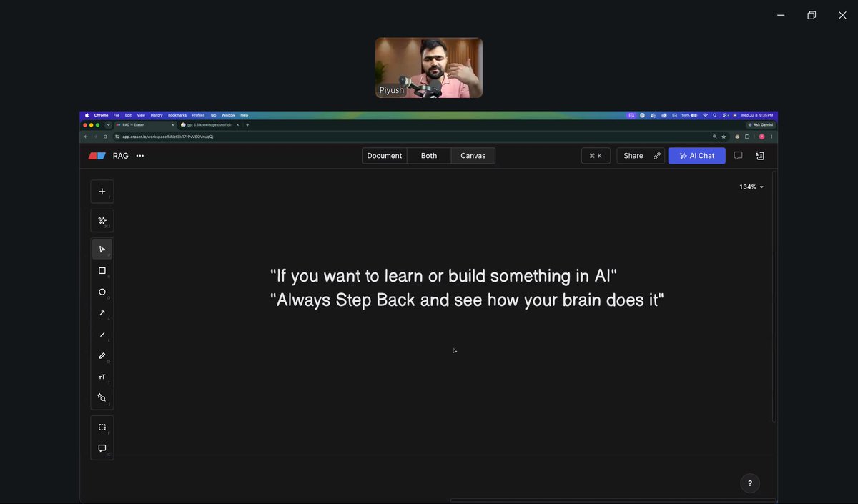Open the History menu
This screenshot has width=858, height=504.
[x=157, y=115]
